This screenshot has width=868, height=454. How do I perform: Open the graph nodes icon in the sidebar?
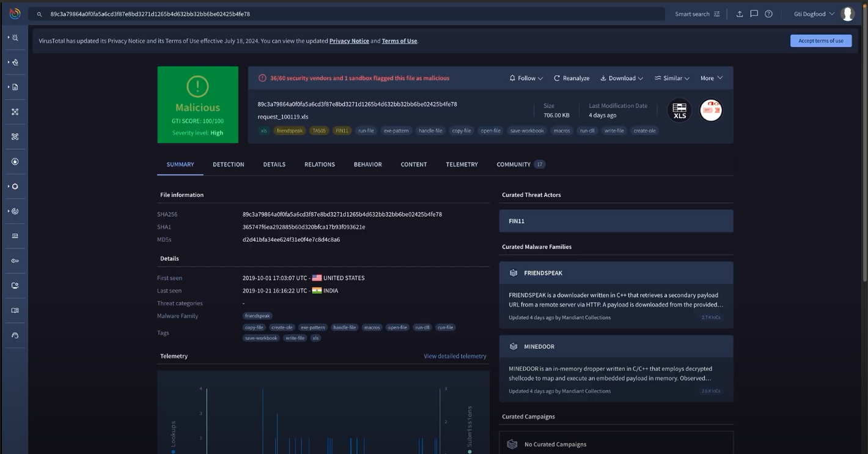[15, 111]
